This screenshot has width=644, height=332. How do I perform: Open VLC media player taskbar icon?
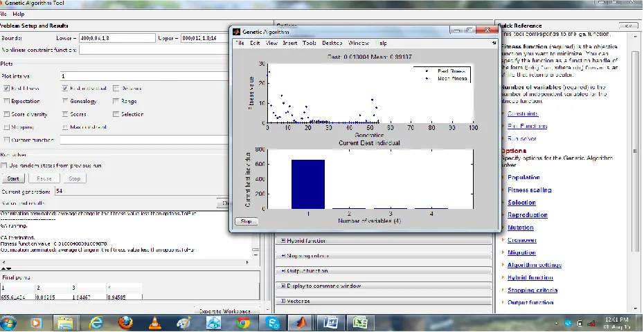click(154, 324)
